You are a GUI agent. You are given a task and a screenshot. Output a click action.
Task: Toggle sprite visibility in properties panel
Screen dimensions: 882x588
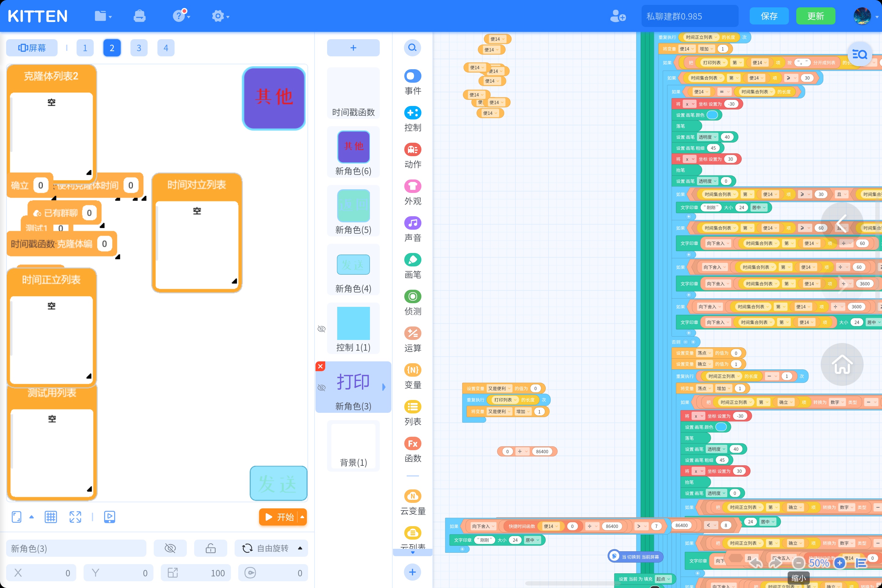(x=170, y=548)
